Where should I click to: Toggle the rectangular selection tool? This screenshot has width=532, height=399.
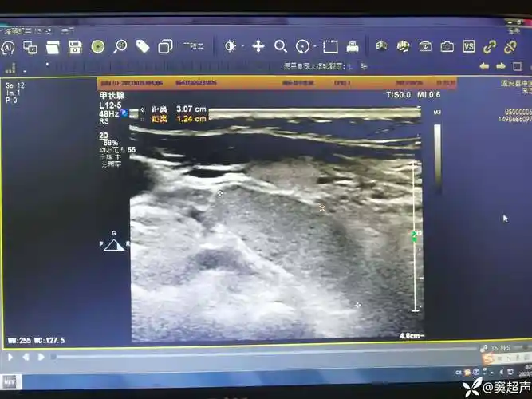329,46
